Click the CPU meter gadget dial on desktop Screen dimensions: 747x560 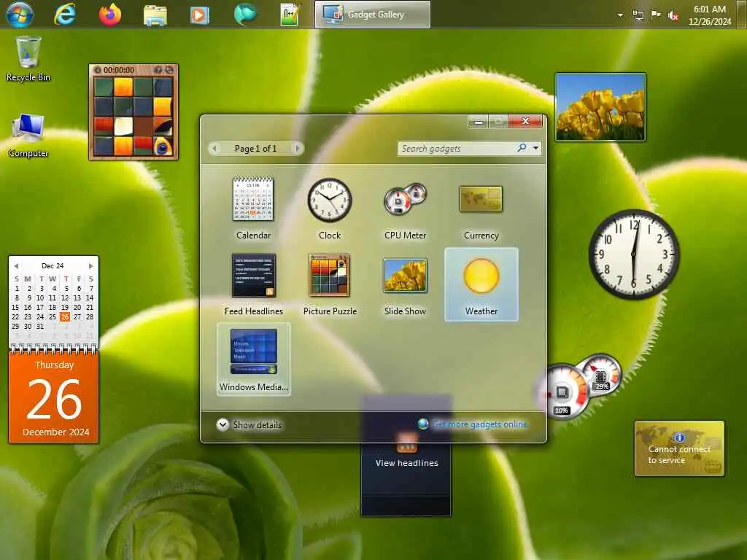click(x=564, y=392)
